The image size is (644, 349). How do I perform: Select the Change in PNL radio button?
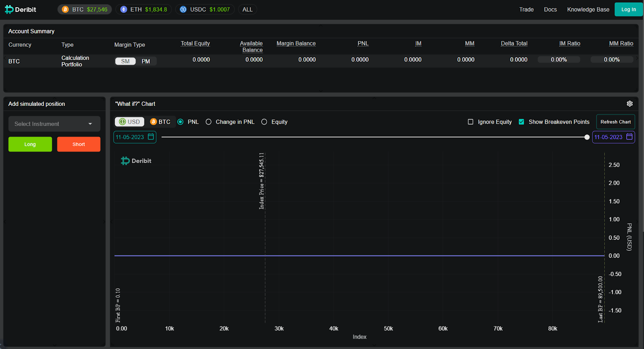[208, 122]
